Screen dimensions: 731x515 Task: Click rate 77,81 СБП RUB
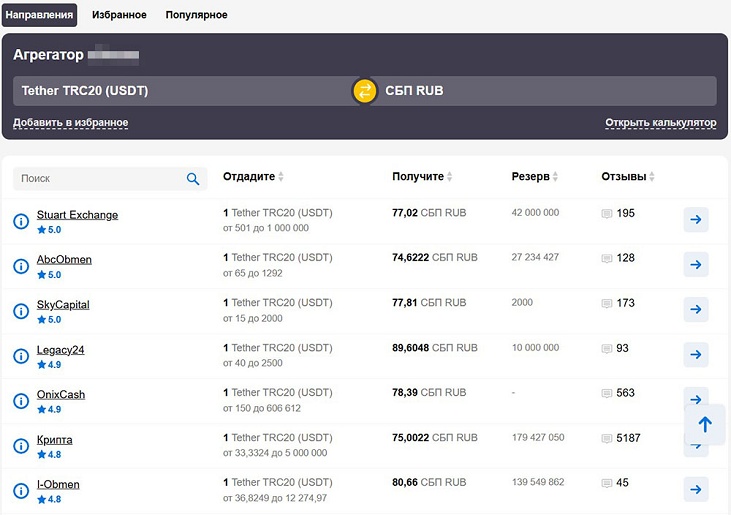coord(429,302)
